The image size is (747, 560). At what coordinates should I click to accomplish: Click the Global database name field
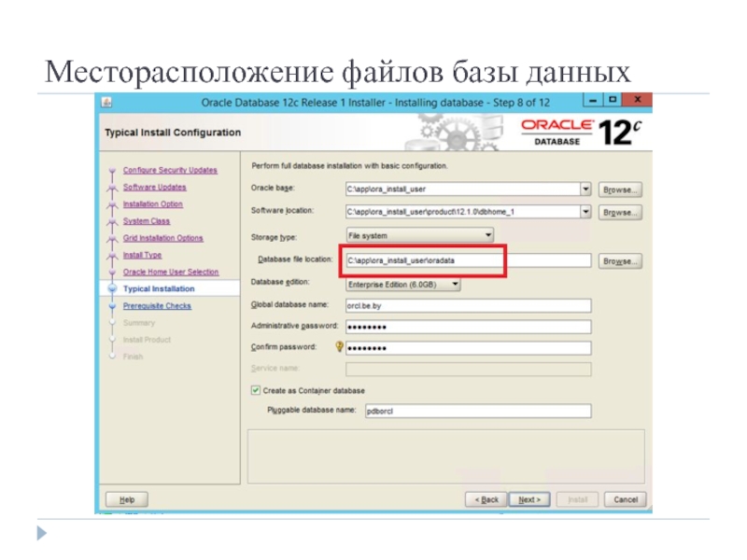[469, 306]
